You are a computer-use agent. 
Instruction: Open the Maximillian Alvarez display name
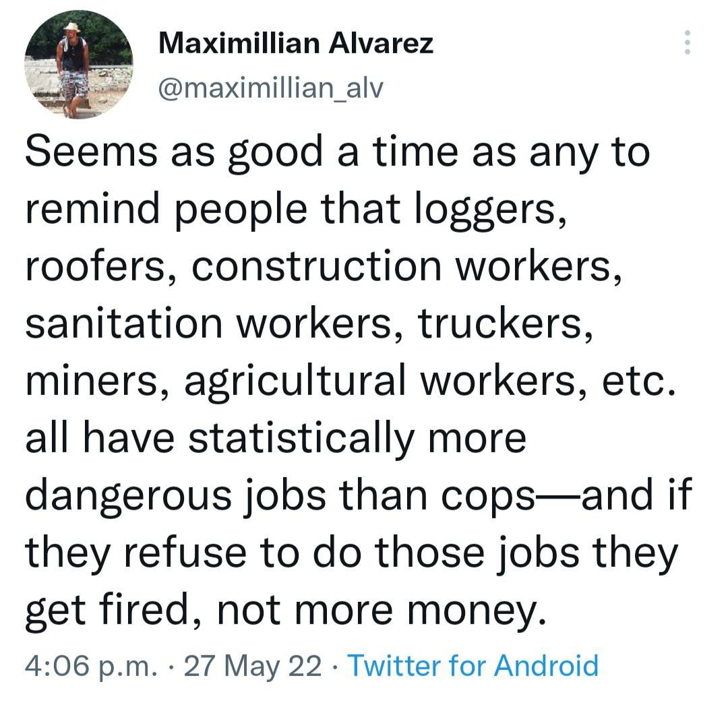[x=296, y=44]
